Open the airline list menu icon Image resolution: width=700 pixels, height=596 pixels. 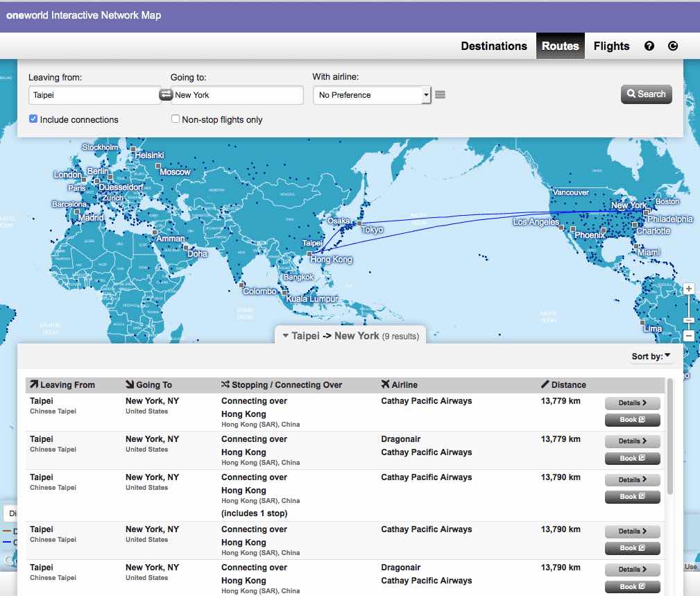click(x=440, y=94)
